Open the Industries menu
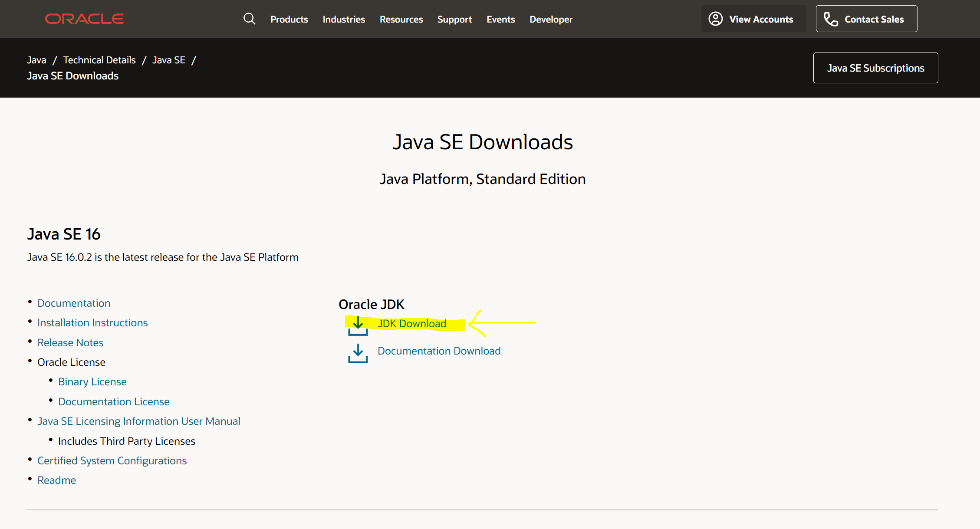The image size is (980, 529). point(344,19)
